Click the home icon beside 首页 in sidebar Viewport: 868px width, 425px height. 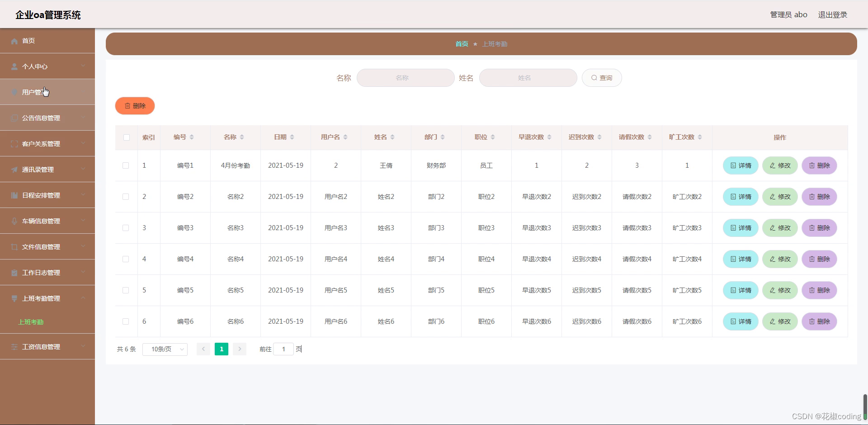coord(14,41)
